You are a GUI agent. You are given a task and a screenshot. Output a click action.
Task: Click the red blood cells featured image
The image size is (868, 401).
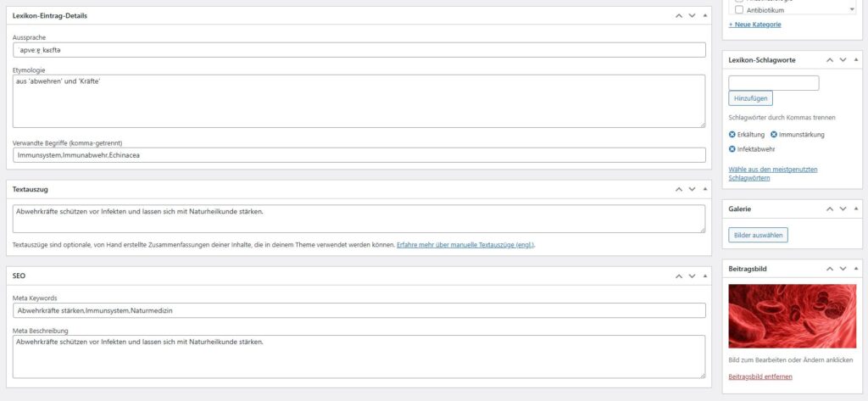coord(792,316)
